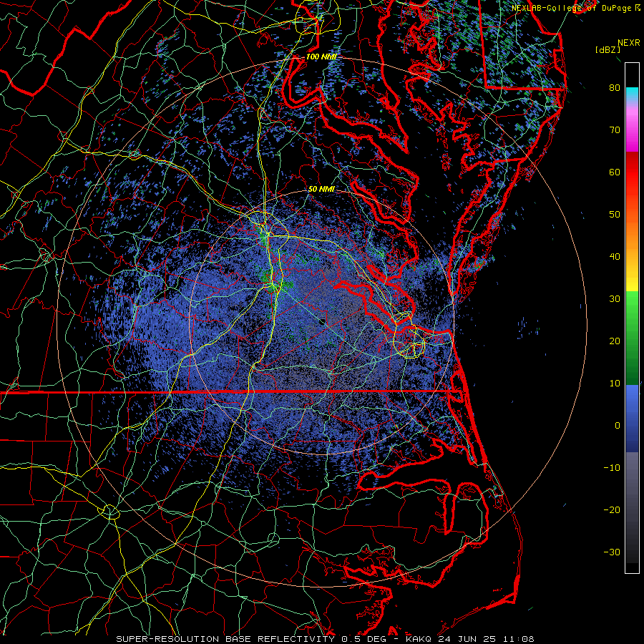Click the 0.5 DEG elevation angle text

tap(364, 639)
